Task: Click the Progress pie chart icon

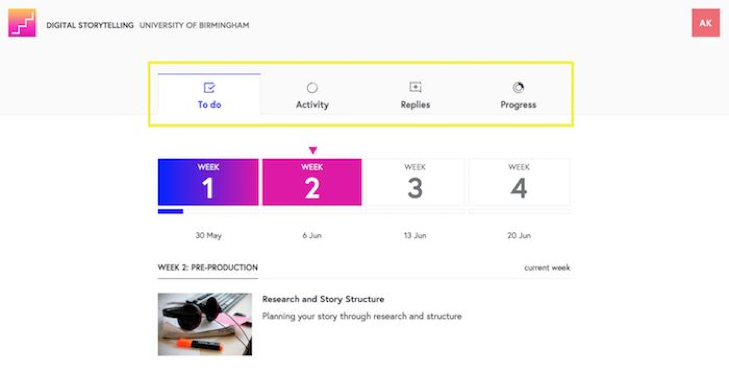Action: (x=518, y=87)
